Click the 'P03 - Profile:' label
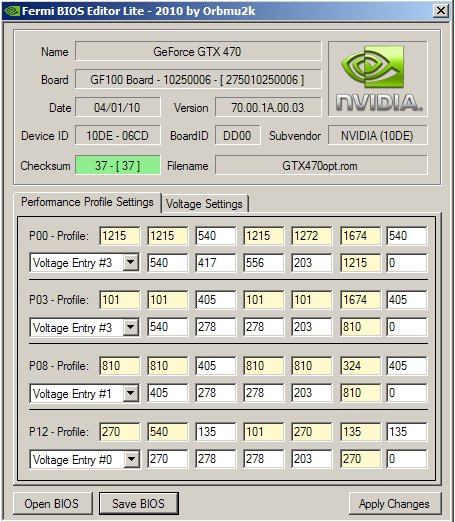The width and height of the screenshot is (455, 522). click(59, 299)
